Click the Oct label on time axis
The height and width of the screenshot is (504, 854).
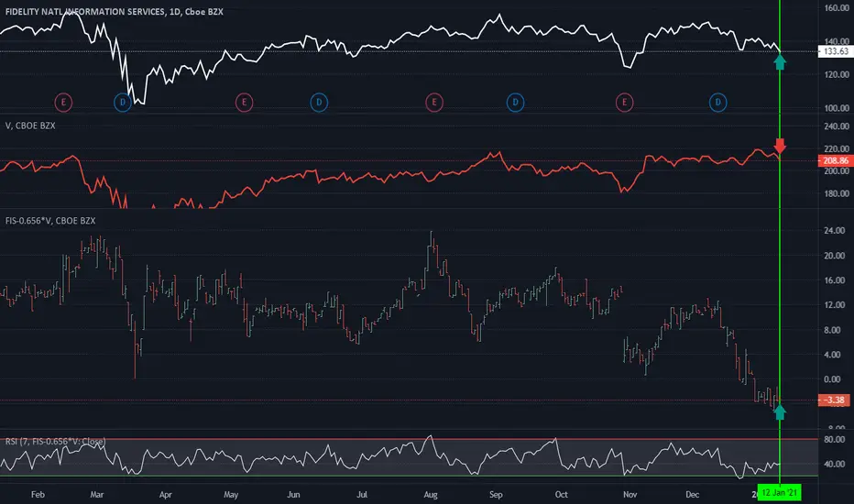coord(561,495)
